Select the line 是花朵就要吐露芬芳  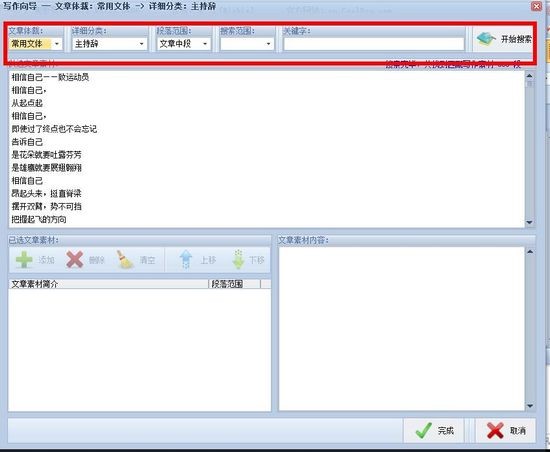(46, 155)
